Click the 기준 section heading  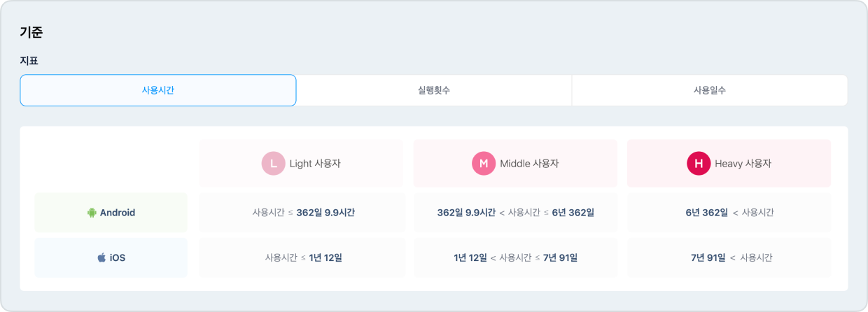pyautogui.click(x=32, y=32)
